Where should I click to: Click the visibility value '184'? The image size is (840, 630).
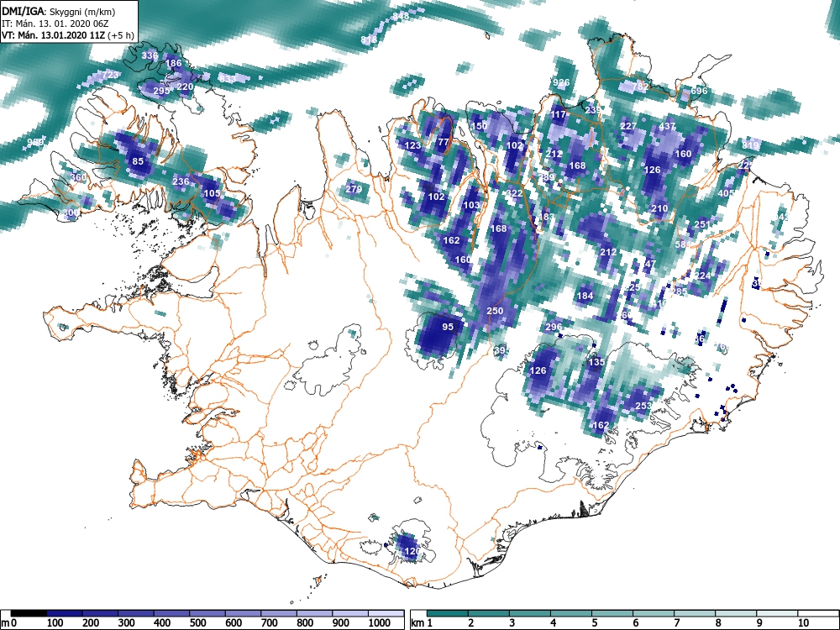pos(585,296)
